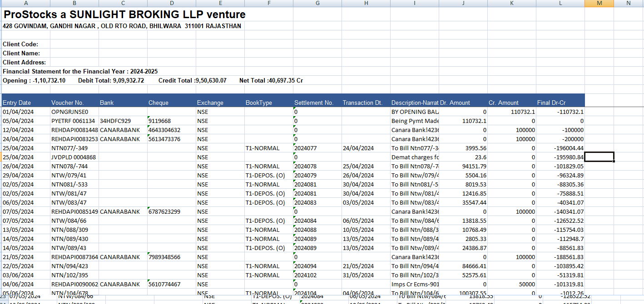Select column J header
The image size is (644, 304).
tap(463, 4)
